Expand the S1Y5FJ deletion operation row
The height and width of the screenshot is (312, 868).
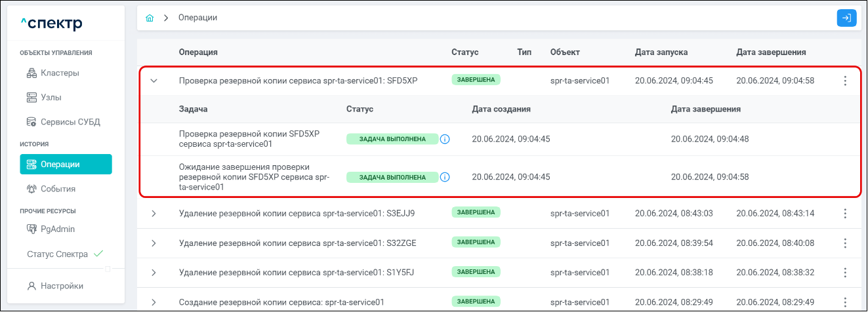point(154,273)
